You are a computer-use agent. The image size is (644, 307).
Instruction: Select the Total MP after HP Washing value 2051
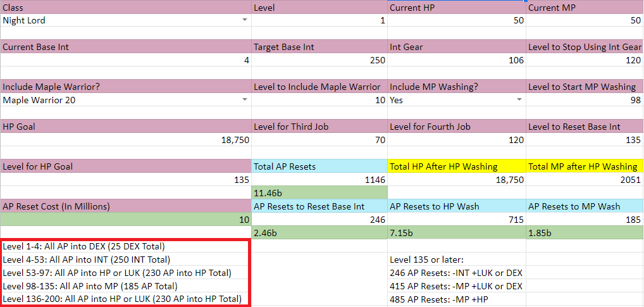585,180
